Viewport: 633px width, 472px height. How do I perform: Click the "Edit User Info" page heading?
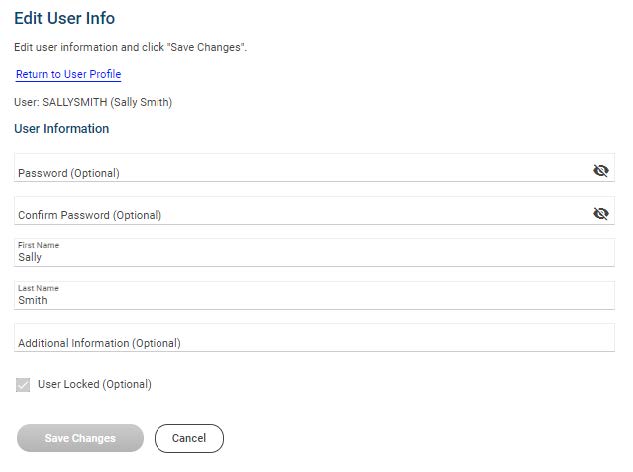click(x=64, y=19)
